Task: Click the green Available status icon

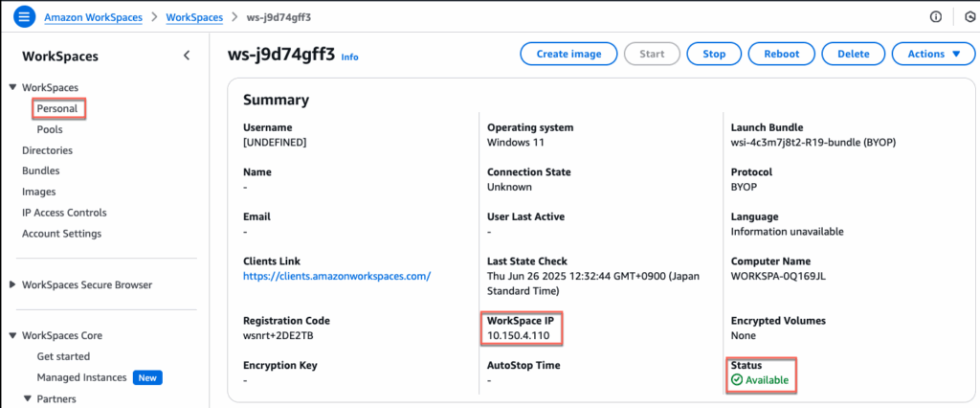Action: (x=736, y=380)
